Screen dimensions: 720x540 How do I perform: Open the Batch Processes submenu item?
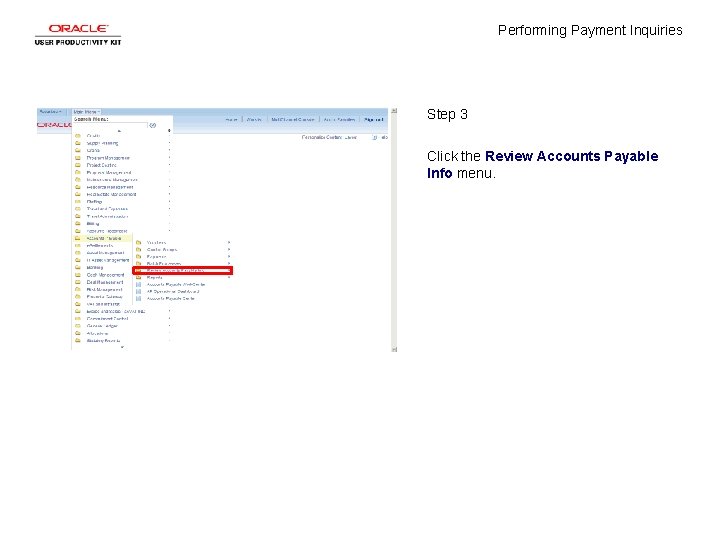pyautogui.click(x=163, y=264)
